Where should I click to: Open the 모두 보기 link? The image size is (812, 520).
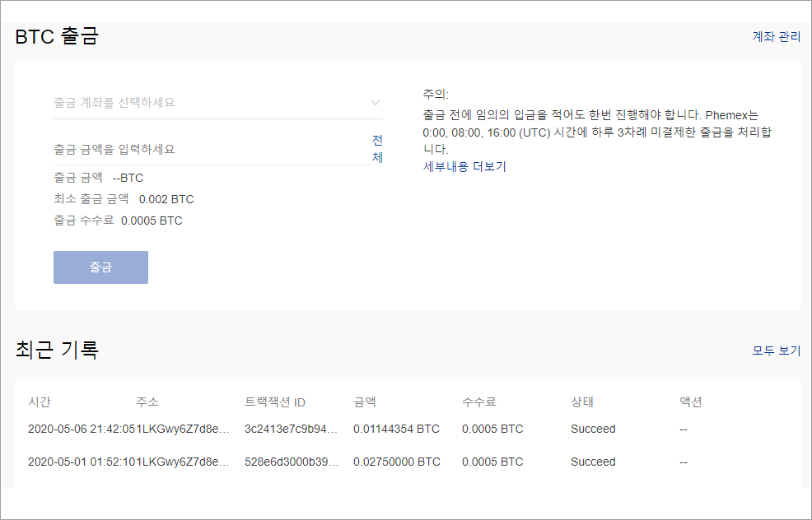point(777,351)
